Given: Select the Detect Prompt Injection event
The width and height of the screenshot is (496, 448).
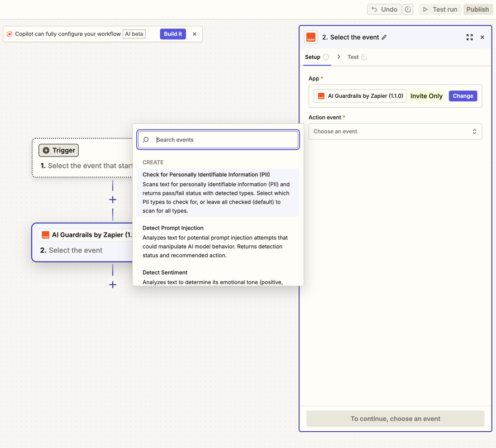Looking at the screenshot, I should coord(218,241).
